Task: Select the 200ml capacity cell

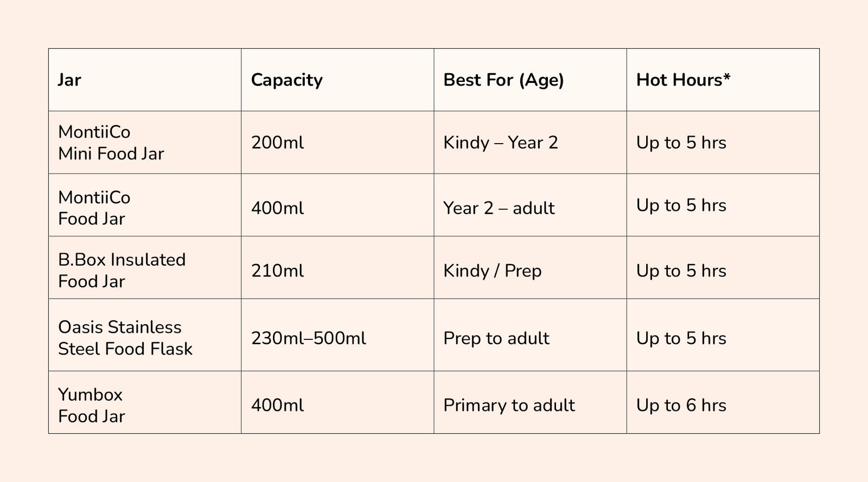Action: [x=337, y=143]
